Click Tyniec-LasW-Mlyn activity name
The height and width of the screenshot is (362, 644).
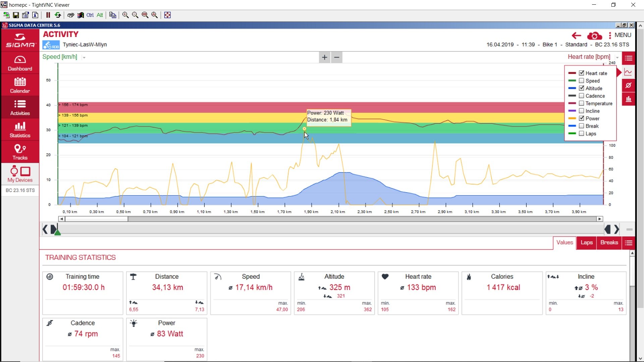[85, 45]
